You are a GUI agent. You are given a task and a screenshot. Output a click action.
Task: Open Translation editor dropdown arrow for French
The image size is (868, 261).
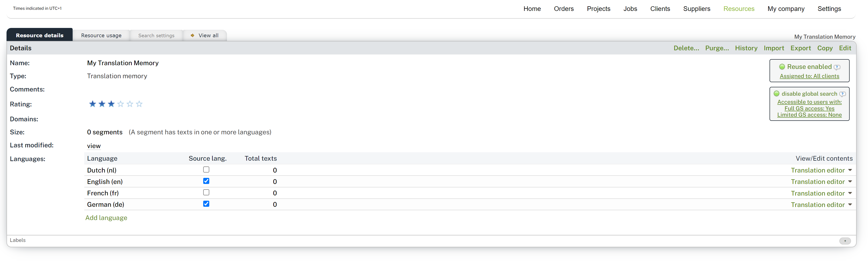point(850,193)
